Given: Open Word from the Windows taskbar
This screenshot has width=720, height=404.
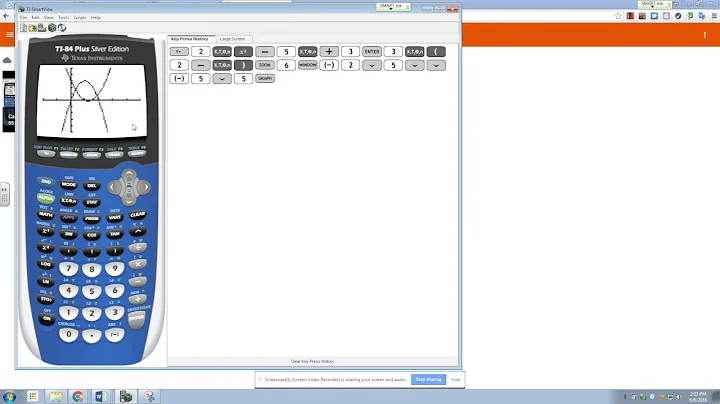Looking at the screenshot, I should click(101, 396).
